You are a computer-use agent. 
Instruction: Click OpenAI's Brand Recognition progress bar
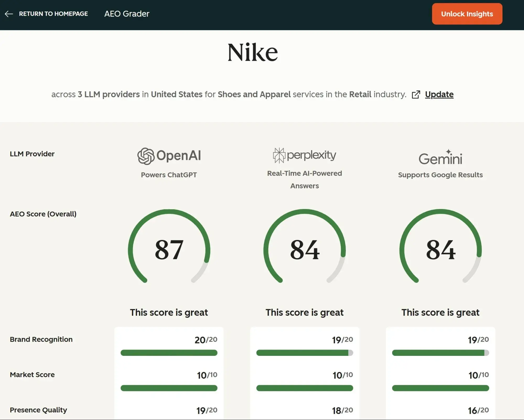coord(169,353)
